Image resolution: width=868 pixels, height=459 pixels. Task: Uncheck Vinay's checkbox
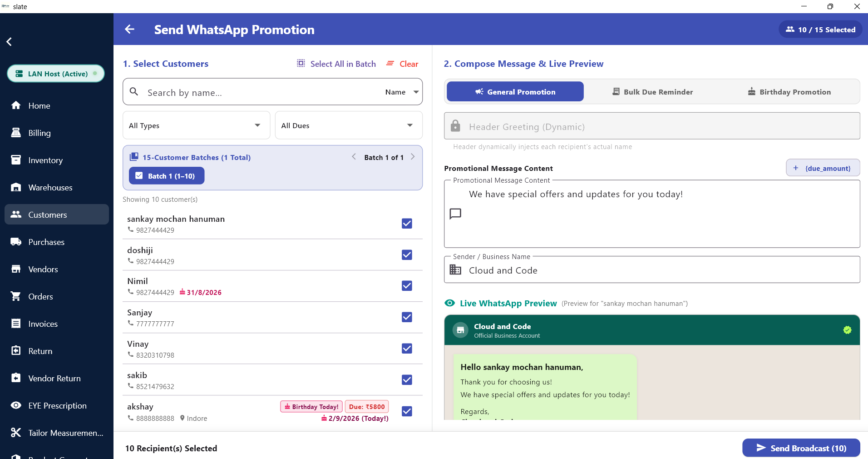coord(407,349)
